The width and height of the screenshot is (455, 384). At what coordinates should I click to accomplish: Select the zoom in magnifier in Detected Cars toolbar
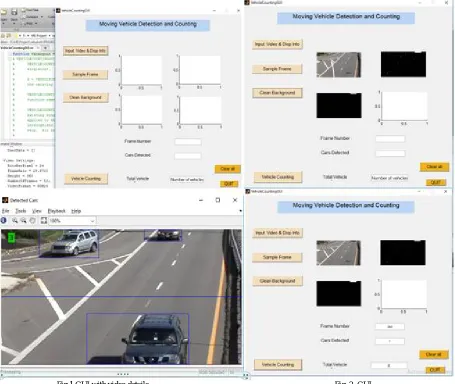coord(15,220)
